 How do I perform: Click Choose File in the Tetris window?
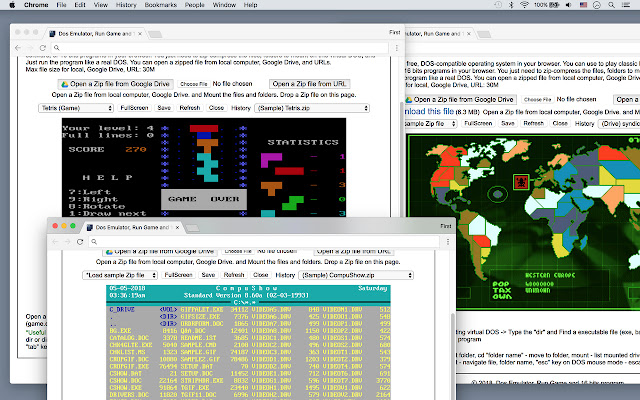pyautogui.click(x=193, y=84)
